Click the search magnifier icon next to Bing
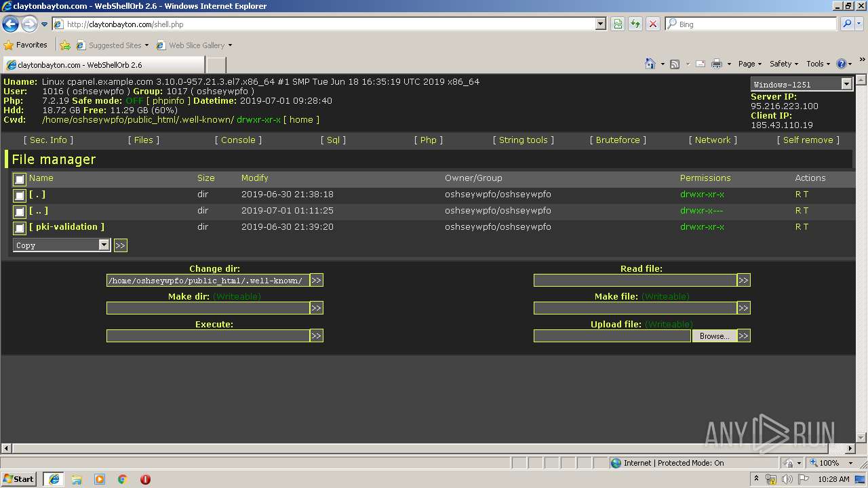This screenshot has width=868, height=488. pos(847,24)
